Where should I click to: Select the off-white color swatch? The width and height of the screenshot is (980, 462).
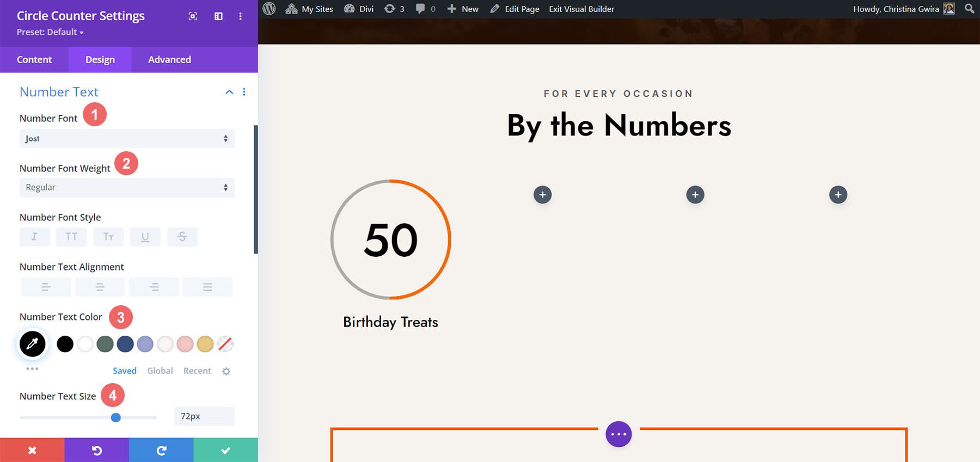(165, 344)
